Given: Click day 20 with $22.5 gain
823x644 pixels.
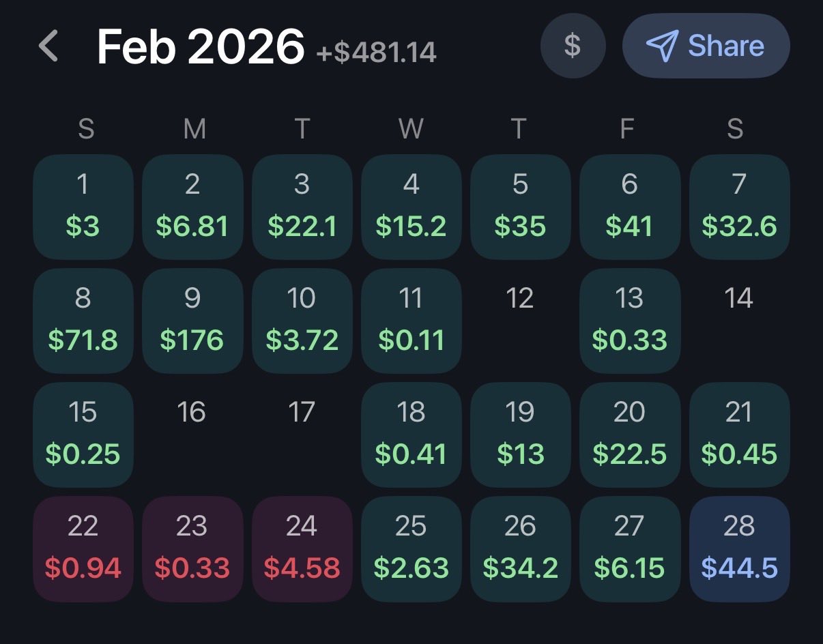Looking at the screenshot, I should [x=629, y=435].
